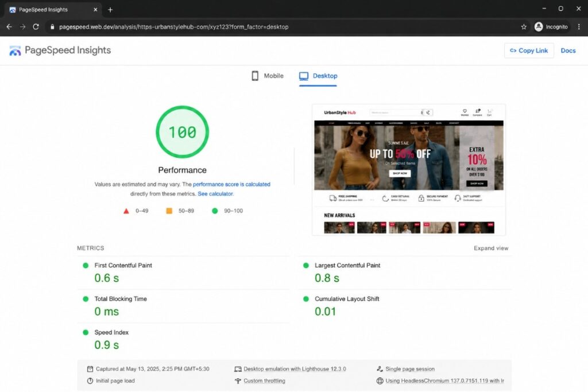Viewport: 588px width, 392px height.
Task: Click green dot beside Speed Index
Action: tap(86, 332)
